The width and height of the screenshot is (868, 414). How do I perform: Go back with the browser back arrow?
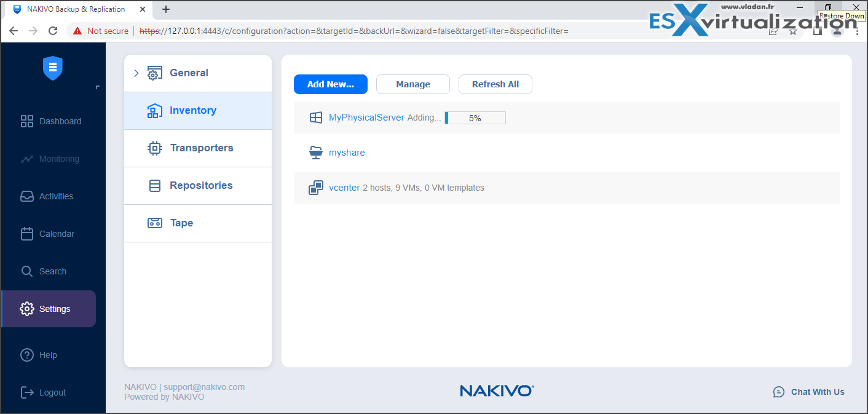click(14, 31)
